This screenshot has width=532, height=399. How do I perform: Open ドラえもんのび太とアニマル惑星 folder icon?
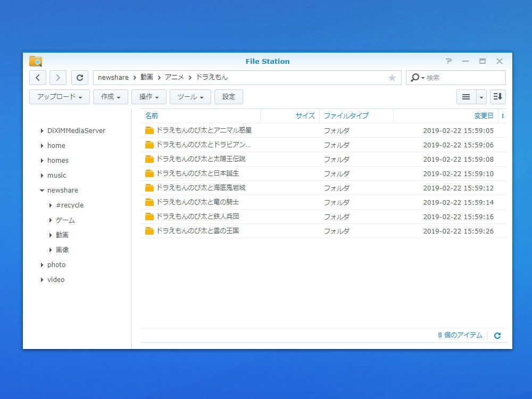click(149, 130)
